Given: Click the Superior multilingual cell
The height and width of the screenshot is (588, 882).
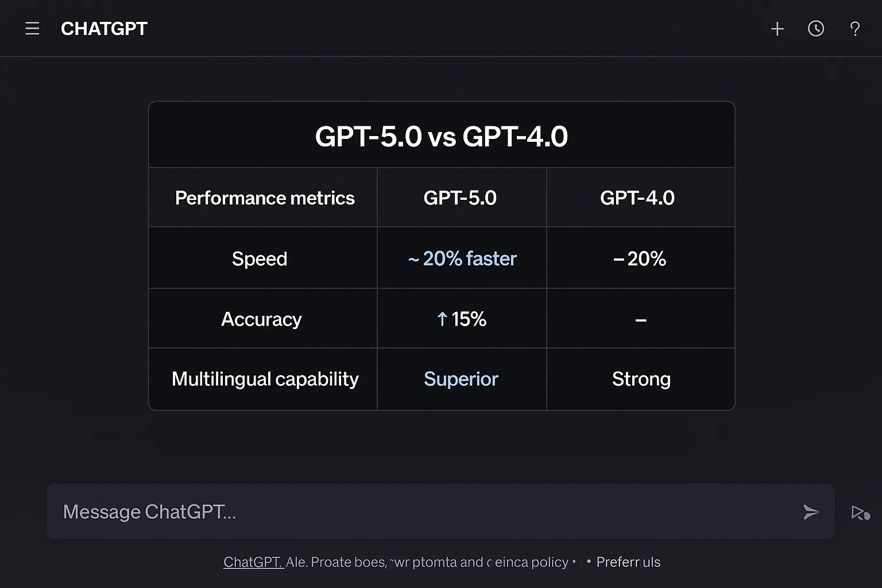Looking at the screenshot, I should pyautogui.click(x=461, y=379).
